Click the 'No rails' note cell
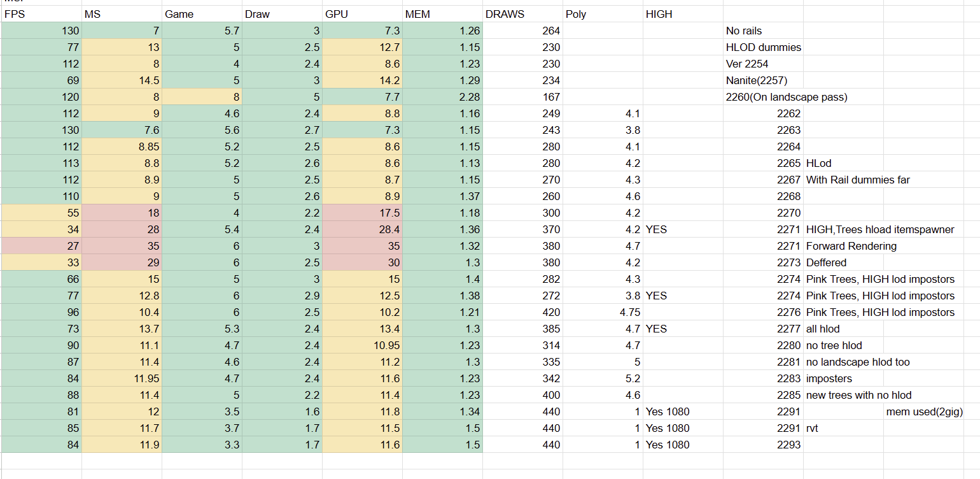Image resolution: width=980 pixels, height=479 pixels. pos(762,31)
